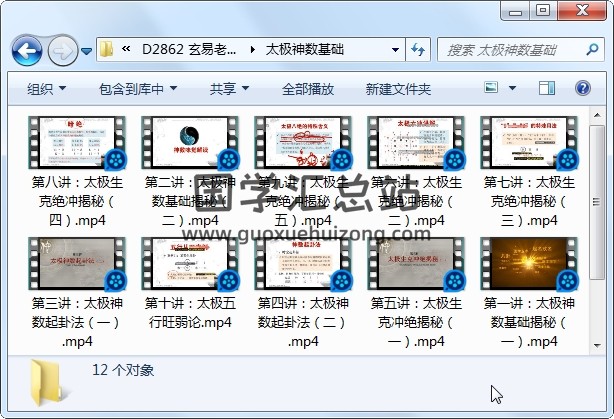
Task: Click the refresh button beside address bar
Action: [x=419, y=49]
